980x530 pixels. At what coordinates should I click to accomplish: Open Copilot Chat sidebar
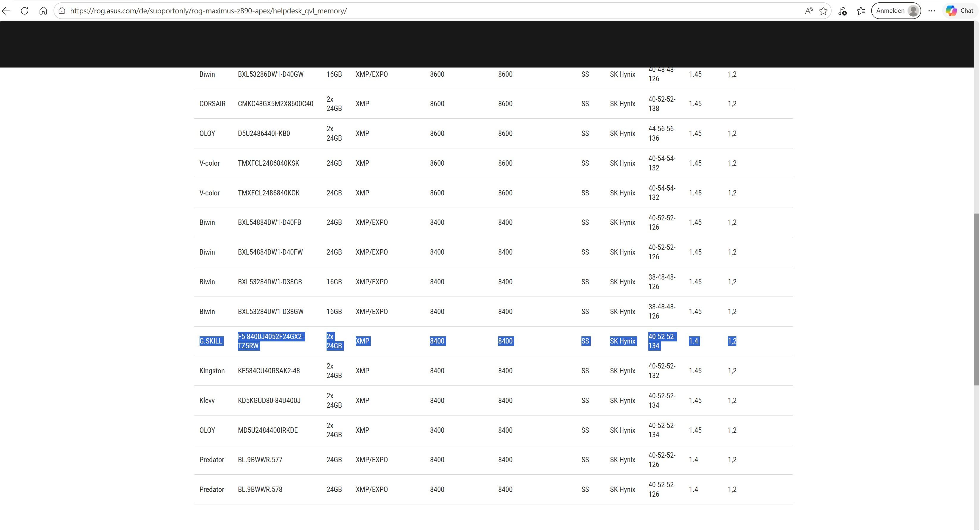[x=960, y=11]
